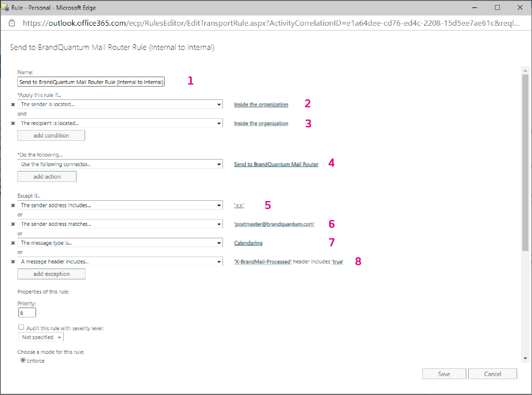Edit the 'X-BrandMail-Processed' header name link
The height and width of the screenshot is (395, 532).
pyautogui.click(x=263, y=262)
